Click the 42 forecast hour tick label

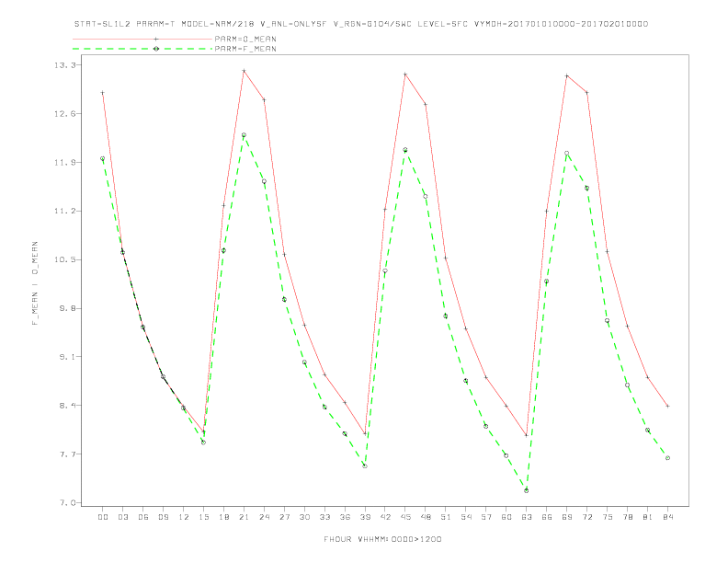pyautogui.click(x=385, y=517)
